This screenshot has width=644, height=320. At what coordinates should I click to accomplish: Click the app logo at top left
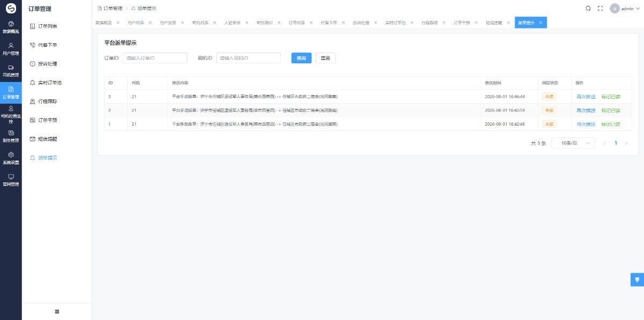click(11, 9)
